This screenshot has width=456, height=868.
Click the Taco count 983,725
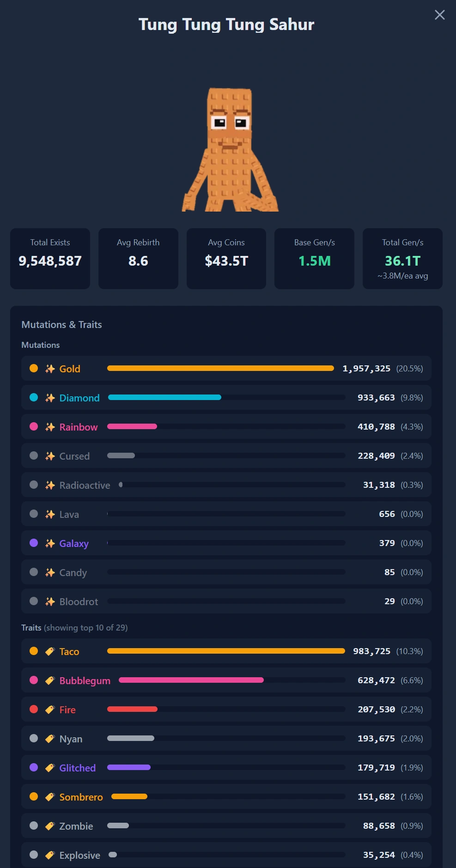pos(371,651)
